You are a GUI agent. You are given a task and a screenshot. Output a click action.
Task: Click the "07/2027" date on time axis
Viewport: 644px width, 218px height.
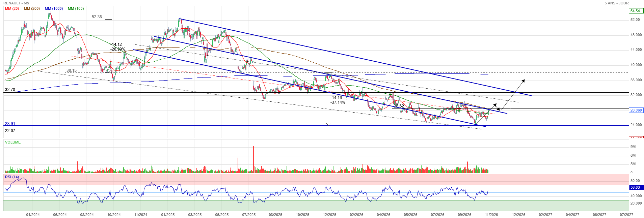(x=626, y=215)
